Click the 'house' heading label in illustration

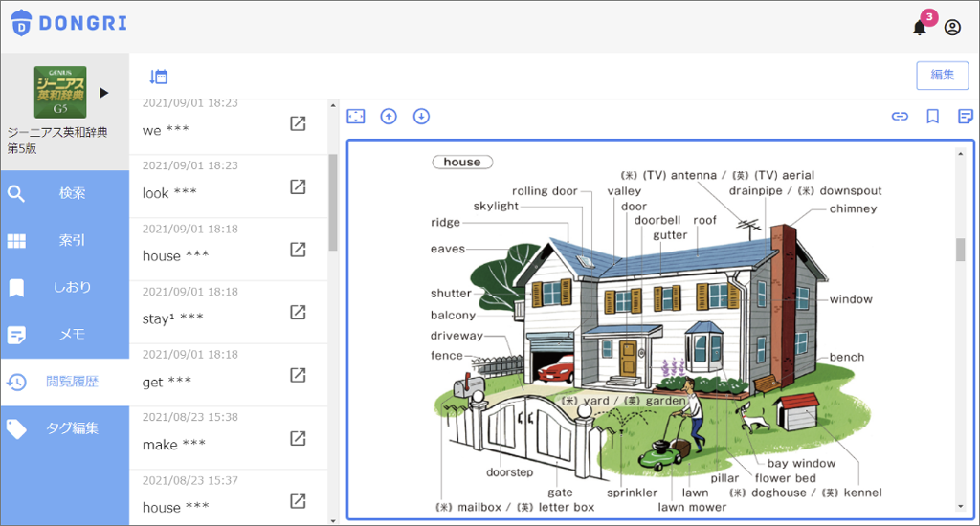(462, 162)
